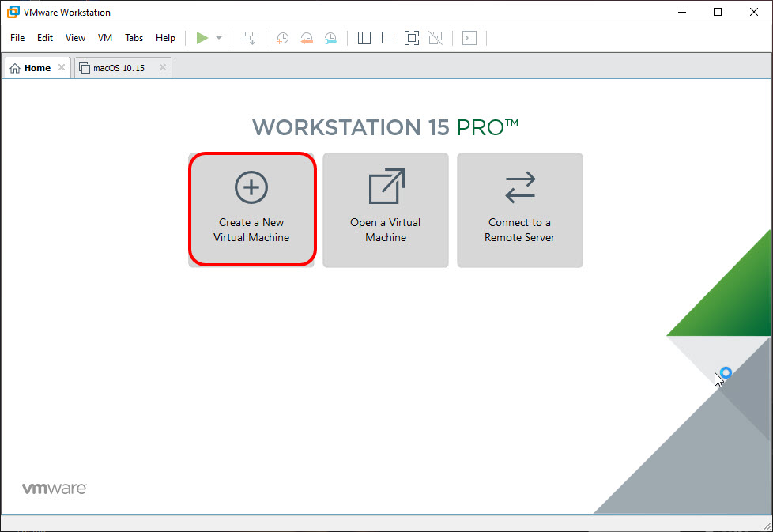Close the Home tab
The height and width of the screenshot is (532, 773).
click(62, 67)
